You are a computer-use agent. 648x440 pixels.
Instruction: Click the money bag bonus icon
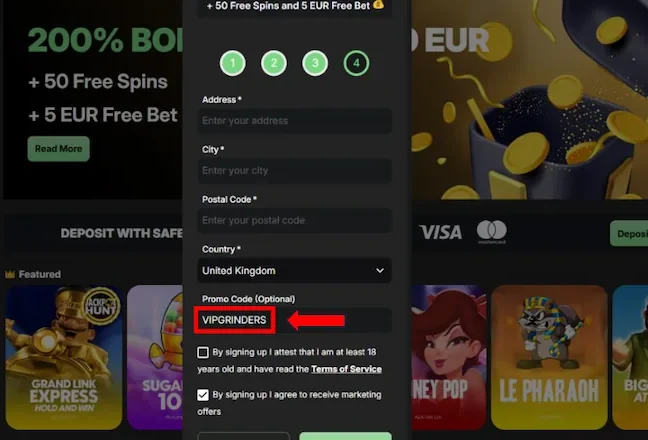click(378, 5)
